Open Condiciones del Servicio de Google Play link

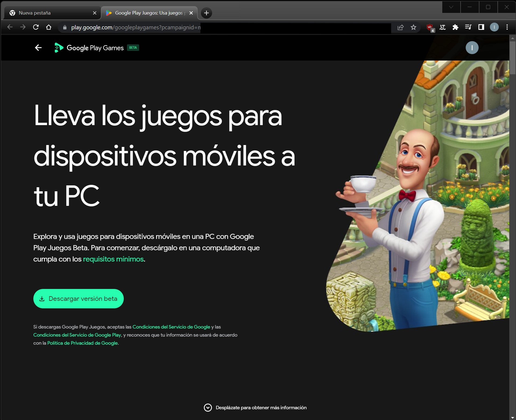click(x=77, y=335)
